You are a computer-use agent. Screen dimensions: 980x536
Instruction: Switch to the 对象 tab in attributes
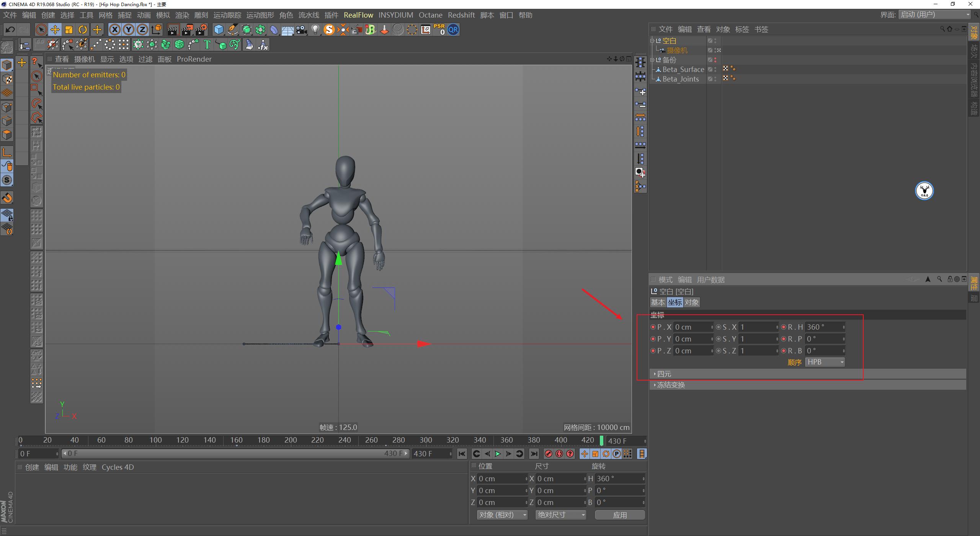tap(691, 302)
